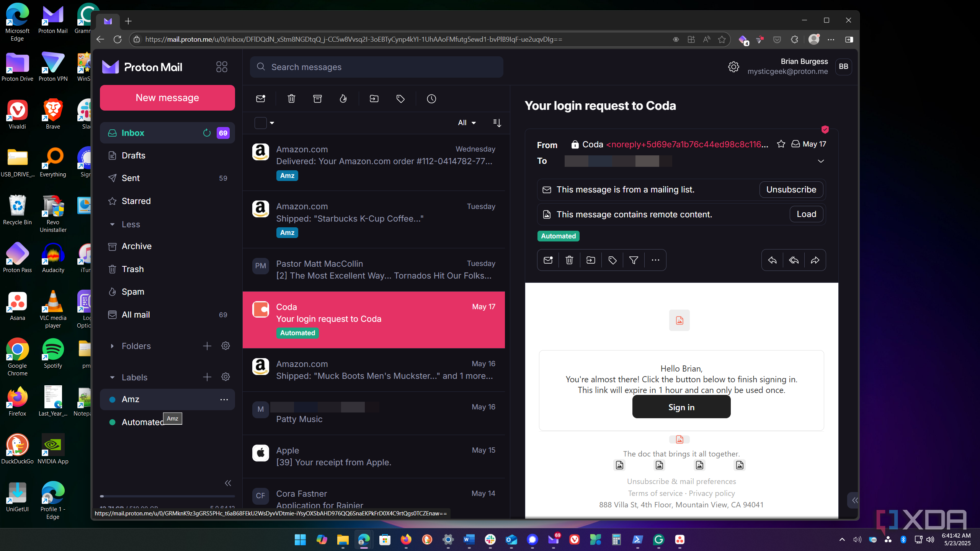980x551 pixels.
Task: Reply to the Coda message
Action: tap(773, 260)
